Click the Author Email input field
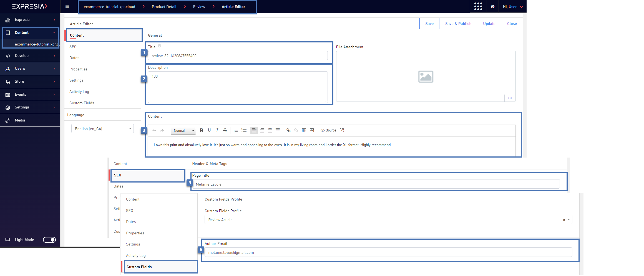The height and width of the screenshot is (276, 644). click(388, 252)
